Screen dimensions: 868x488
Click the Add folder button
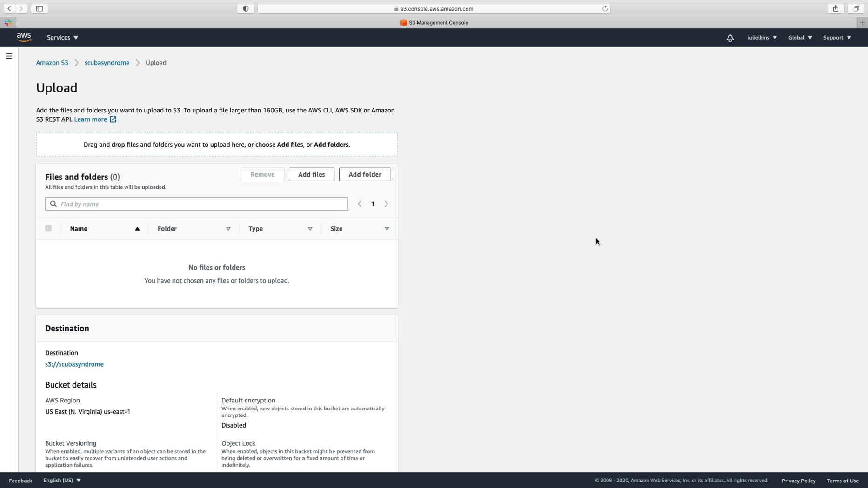pos(365,174)
